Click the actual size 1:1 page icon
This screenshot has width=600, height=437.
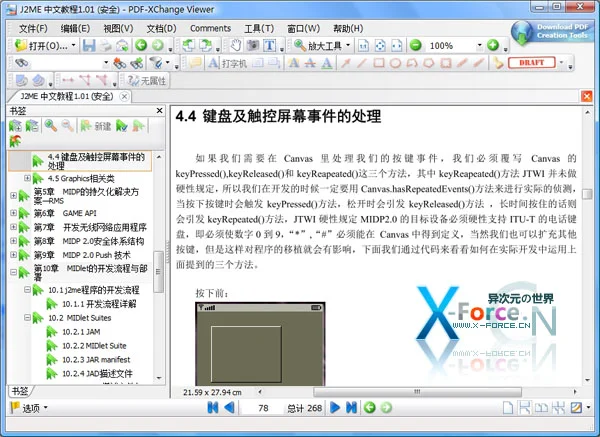click(x=363, y=46)
